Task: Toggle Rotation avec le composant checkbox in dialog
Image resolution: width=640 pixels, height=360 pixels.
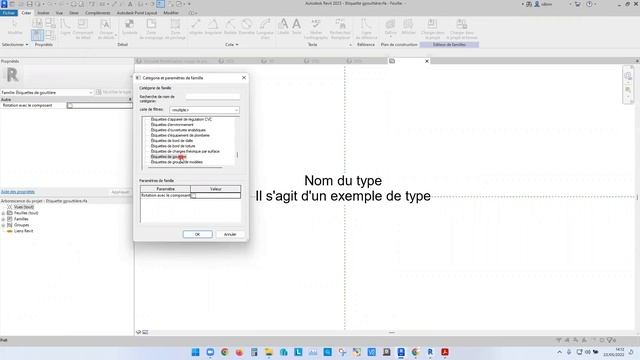Action: click(193, 196)
